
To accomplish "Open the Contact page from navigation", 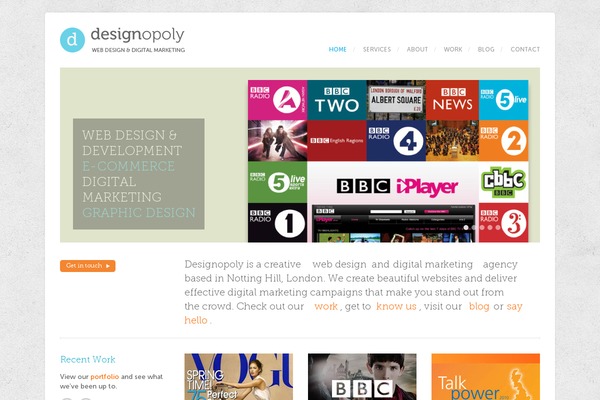I will tap(525, 49).
